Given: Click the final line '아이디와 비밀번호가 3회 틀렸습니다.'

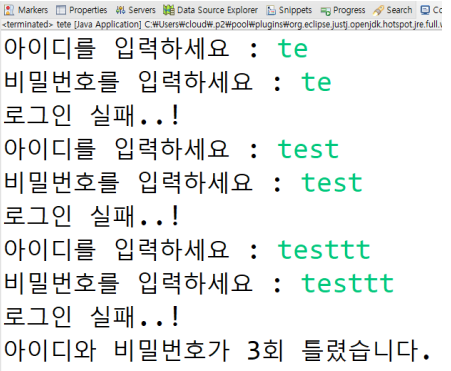Looking at the screenshot, I should coord(217,350).
